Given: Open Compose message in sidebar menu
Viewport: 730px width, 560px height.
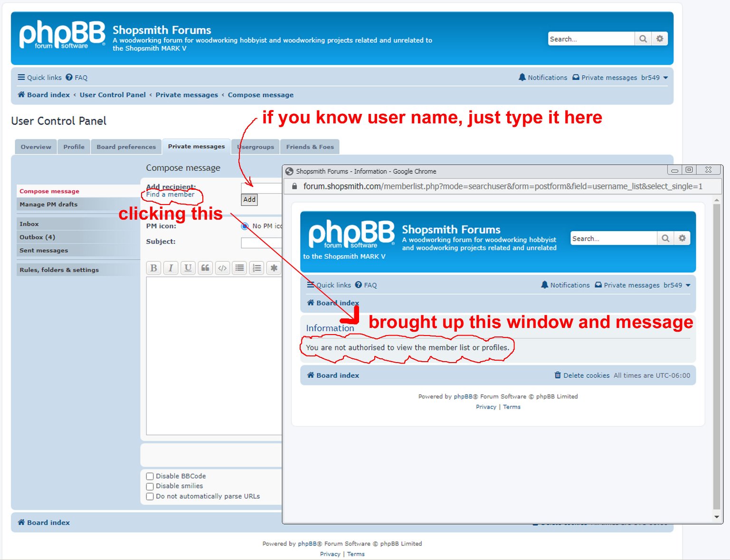Looking at the screenshot, I should coord(78,191).
